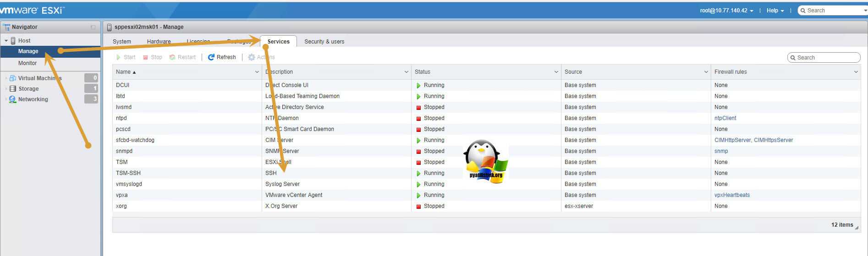Switch to Security & users tab
This screenshot has height=256, width=868.
click(324, 42)
